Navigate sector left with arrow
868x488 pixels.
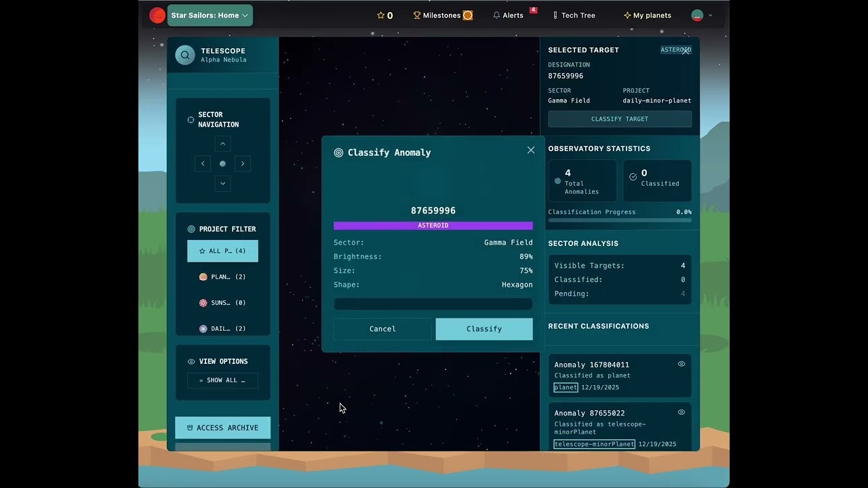pyautogui.click(x=202, y=163)
